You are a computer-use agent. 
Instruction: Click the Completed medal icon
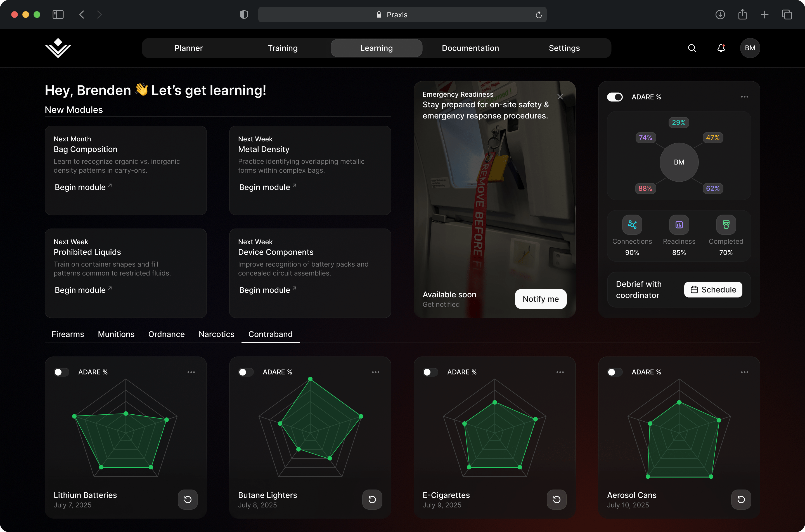726,225
